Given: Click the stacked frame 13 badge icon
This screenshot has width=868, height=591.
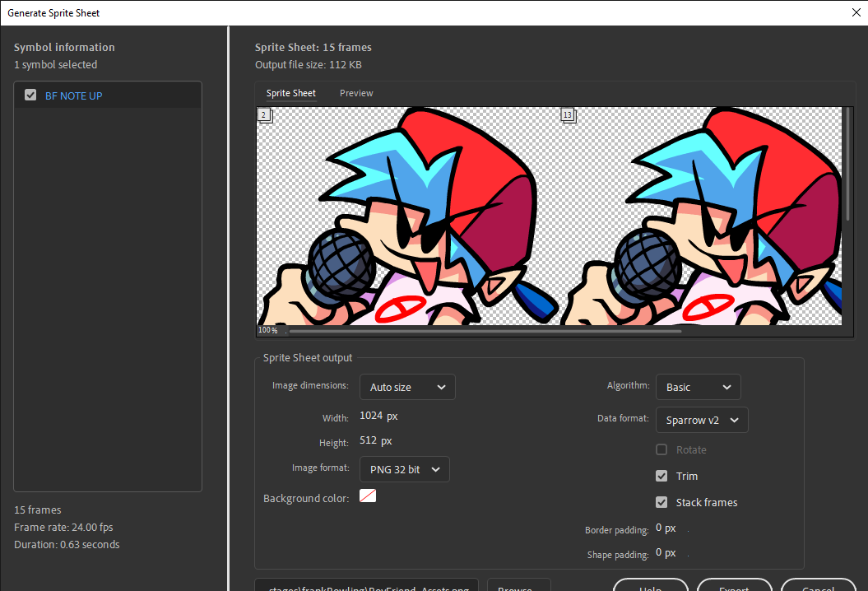Looking at the screenshot, I should click(568, 115).
